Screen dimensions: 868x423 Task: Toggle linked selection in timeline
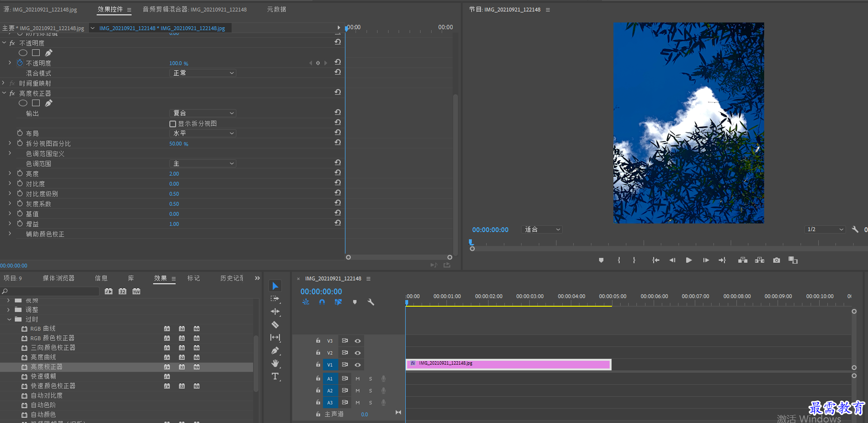tap(338, 302)
